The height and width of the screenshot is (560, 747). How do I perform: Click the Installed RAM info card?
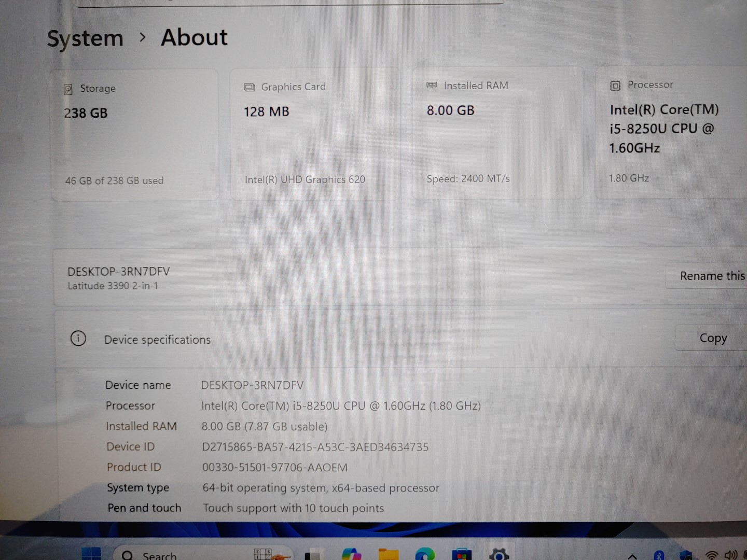(497, 133)
